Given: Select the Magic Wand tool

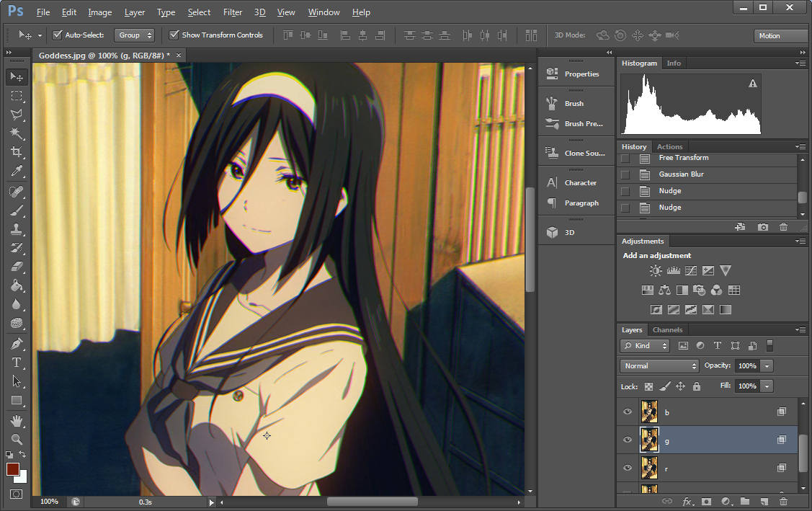Looking at the screenshot, I should coord(16,133).
